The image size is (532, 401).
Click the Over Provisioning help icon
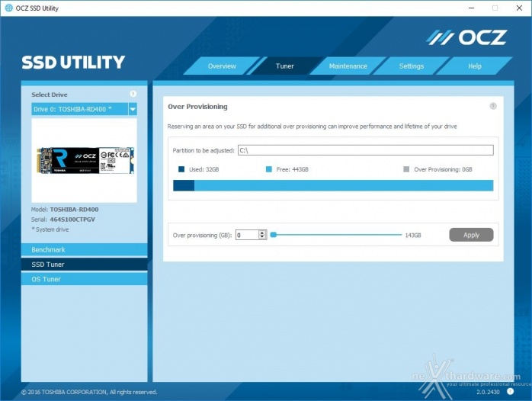click(493, 106)
